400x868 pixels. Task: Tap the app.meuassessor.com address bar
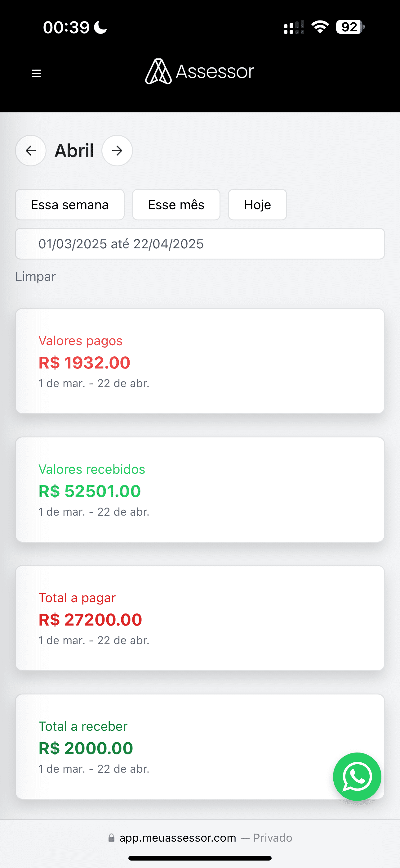pos(178,838)
